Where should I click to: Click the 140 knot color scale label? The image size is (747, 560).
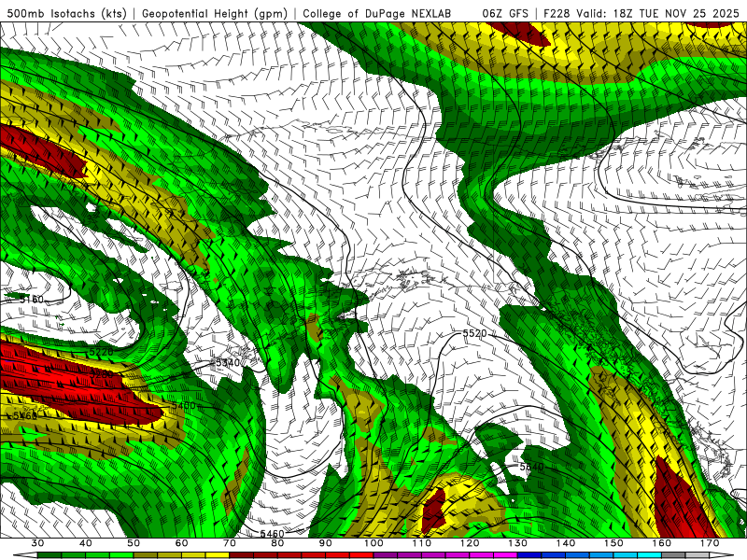coord(566,543)
